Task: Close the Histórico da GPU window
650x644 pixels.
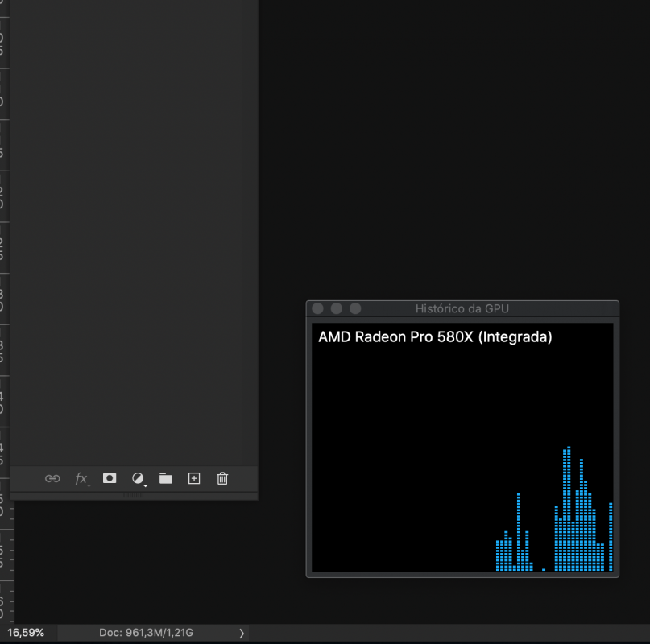Action: (318, 308)
